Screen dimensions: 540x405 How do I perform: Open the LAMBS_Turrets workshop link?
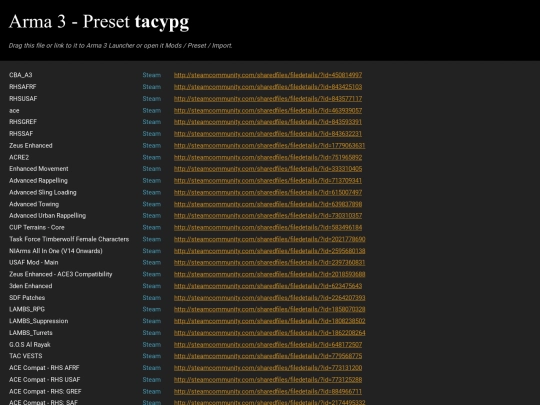(269, 333)
